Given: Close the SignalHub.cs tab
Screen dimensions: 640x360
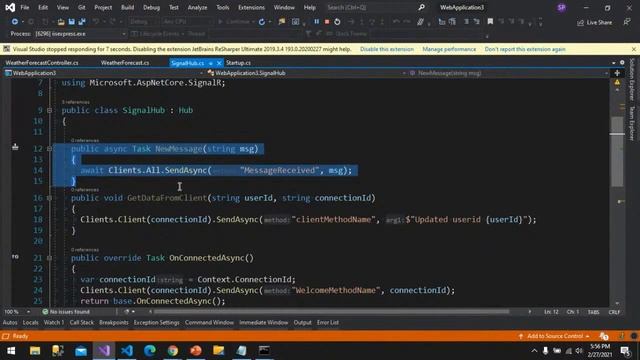Looking at the screenshot, I should [219, 63].
